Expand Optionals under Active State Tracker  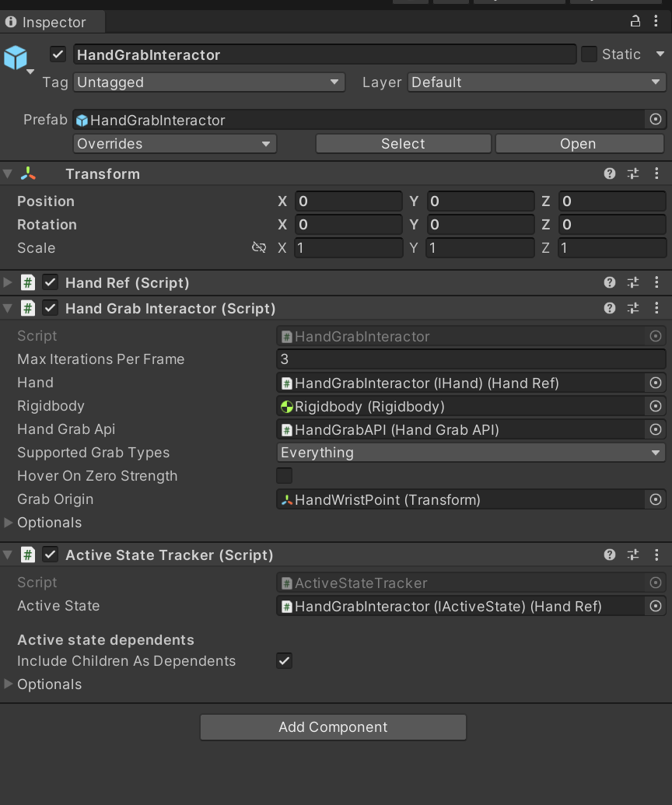9,684
